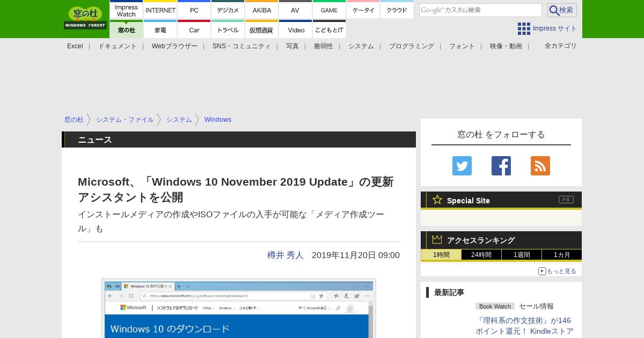Open author 樽井 秀人 link
The height and width of the screenshot is (338, 644).
point(286,255)
